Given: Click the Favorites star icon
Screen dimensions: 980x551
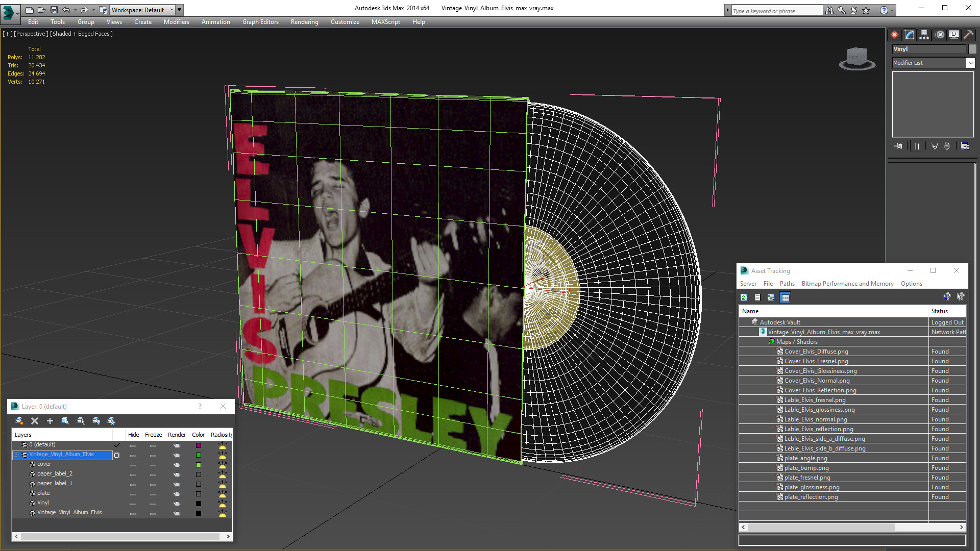Looking at the screenshot, I should pyautogui.click(x=866, y=10).
